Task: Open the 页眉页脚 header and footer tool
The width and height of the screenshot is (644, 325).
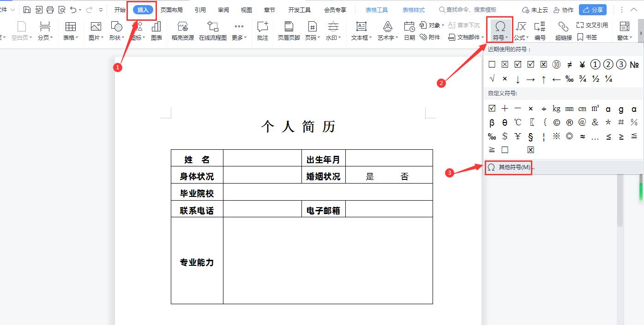Action: tap(289, 31)
